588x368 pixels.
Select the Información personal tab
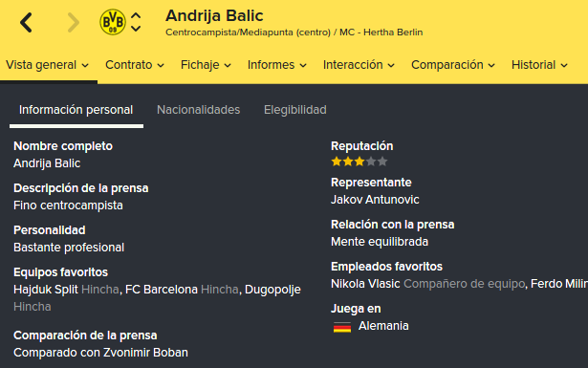76,110
